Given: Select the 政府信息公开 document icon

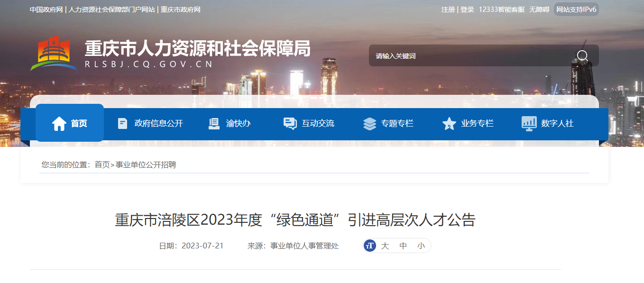Looking at the screenshot, I should point(122,123).
